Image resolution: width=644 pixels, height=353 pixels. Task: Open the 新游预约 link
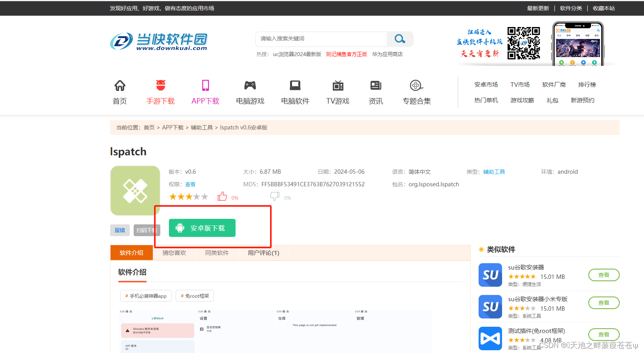click(x=582, y=100)
